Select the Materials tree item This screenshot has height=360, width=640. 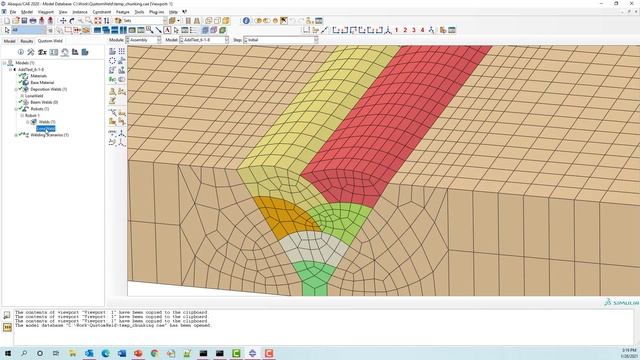[39, 76]
